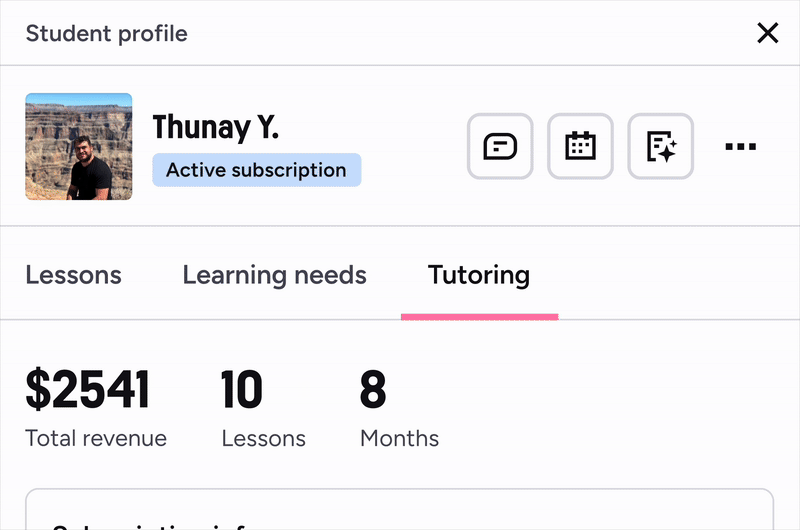Click the Total revenue label
The height and width of the screenshot is (530, 800).
pyautogui.click(x=96, y=438)
